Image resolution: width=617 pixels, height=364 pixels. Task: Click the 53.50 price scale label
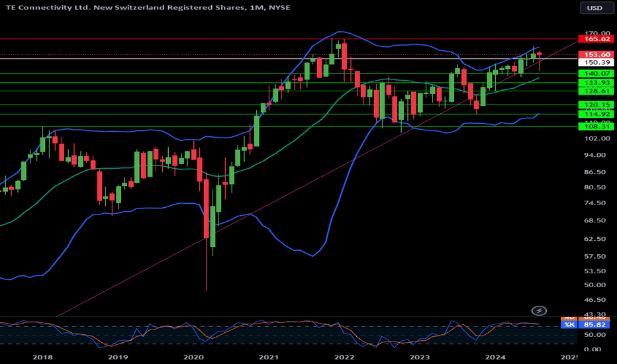[x=595, y=271]
